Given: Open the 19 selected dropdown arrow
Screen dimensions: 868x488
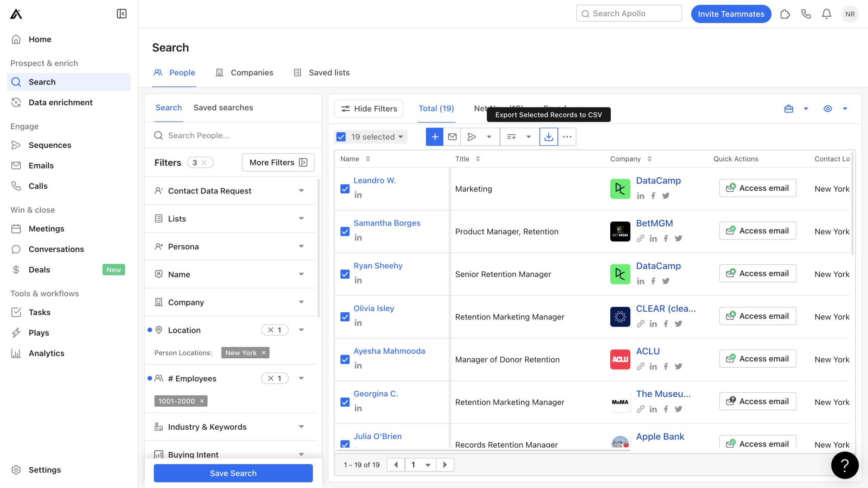Looking at the screenshot, I should (401, 137).
